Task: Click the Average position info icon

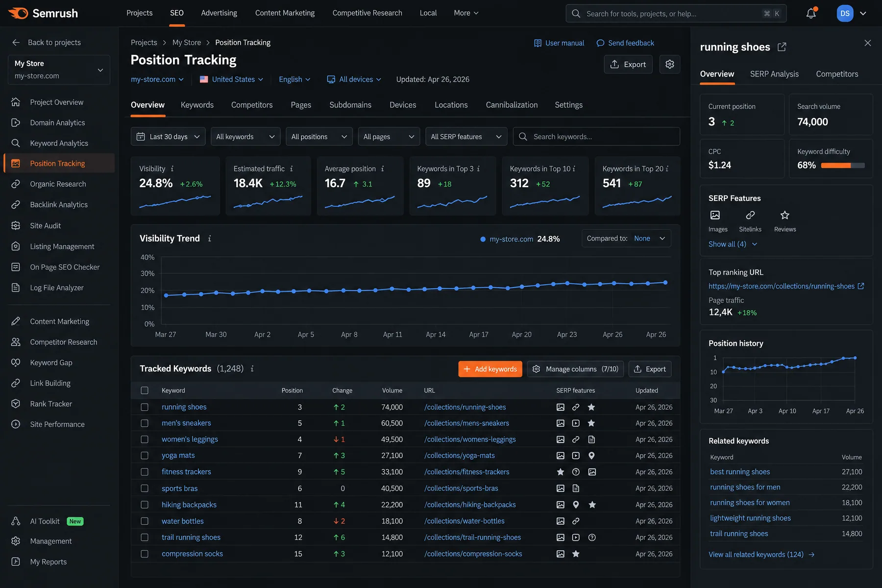Action: click(383, 169)
